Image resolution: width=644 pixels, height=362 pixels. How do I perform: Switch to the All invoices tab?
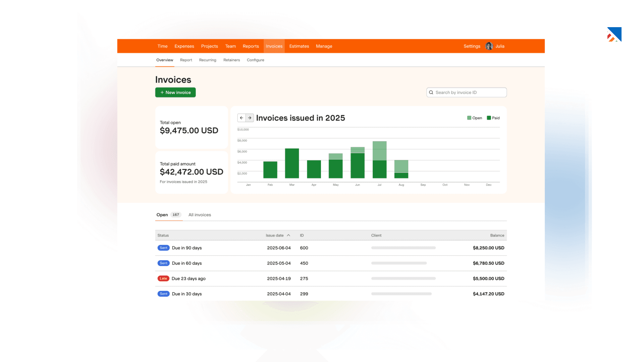pos(200,215)
